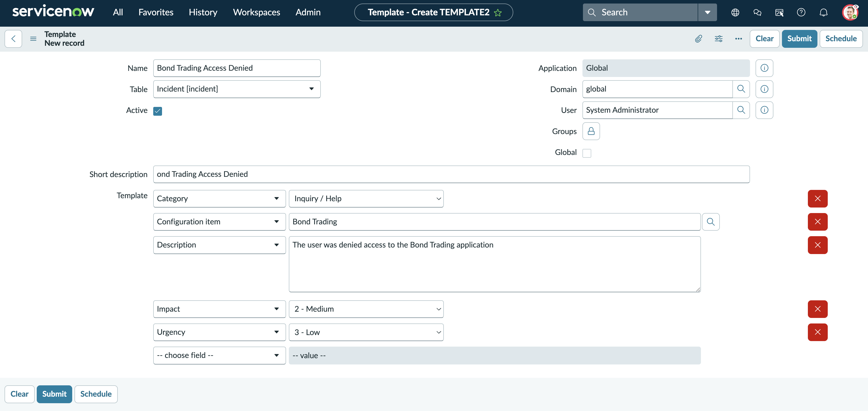The image size is (868, 411).
Task: Show Domain record info icon
Action: pos(764,89)
